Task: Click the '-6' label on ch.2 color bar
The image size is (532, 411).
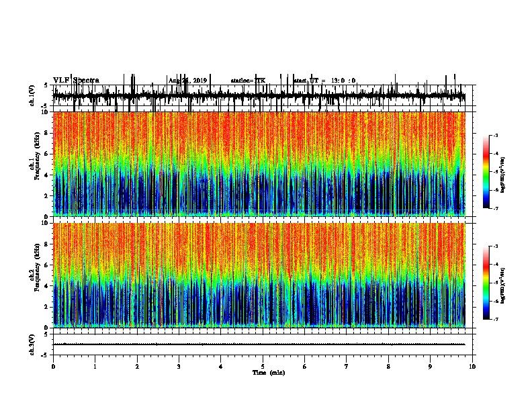Action: 495,301
